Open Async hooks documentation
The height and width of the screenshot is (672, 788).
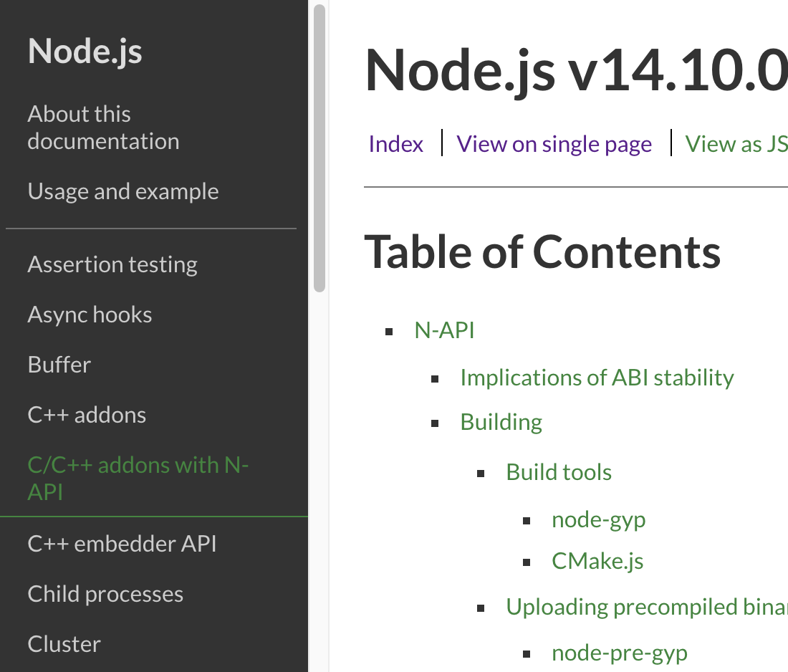(90, 315)
